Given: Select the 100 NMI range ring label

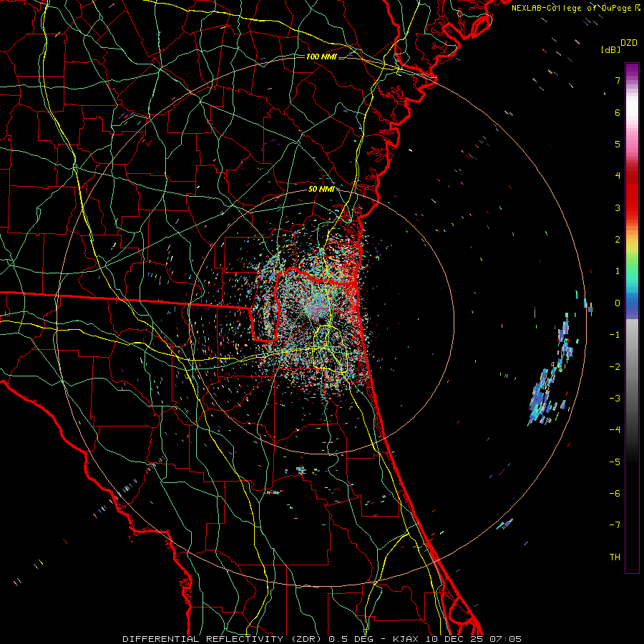Looking at the screenshot, I should [321, 57].
